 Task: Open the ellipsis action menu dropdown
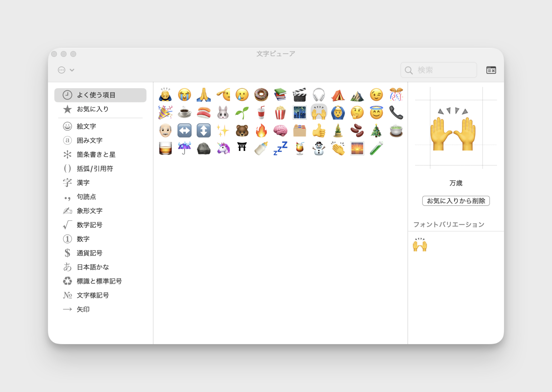pos(62,70)
